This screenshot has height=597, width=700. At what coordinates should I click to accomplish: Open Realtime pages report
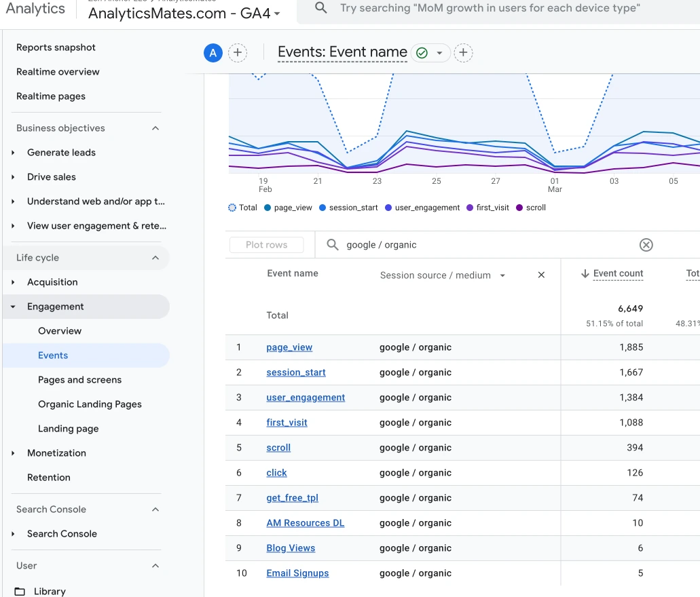click(51, 96)
